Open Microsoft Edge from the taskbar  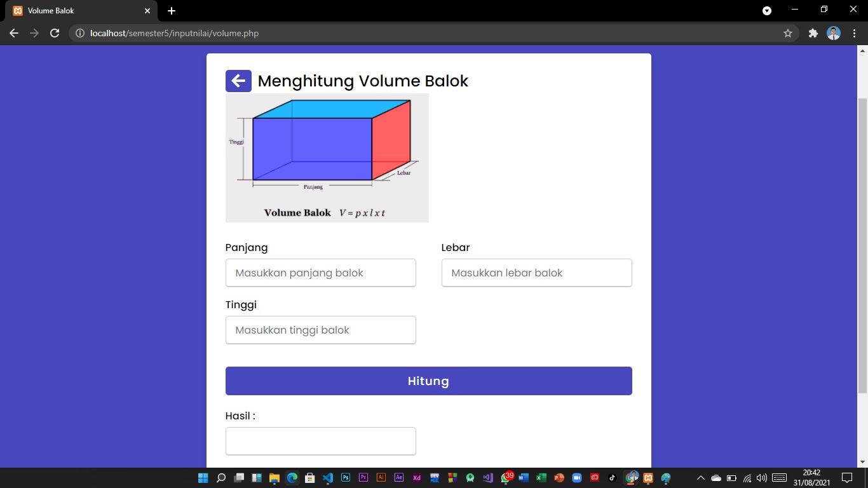[x=292, y=477]
